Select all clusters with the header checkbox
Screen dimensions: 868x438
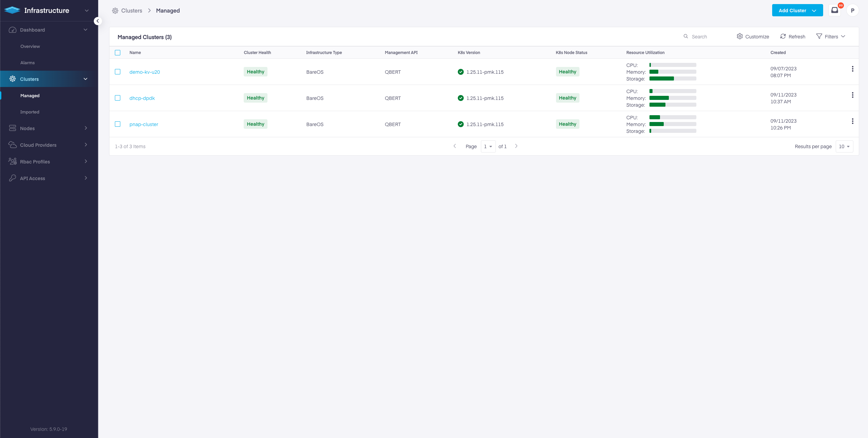pos(118,53)
